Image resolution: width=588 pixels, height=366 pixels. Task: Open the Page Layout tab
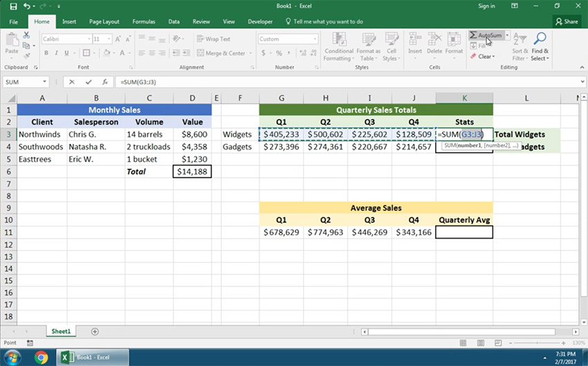click(x=104, y=21)
